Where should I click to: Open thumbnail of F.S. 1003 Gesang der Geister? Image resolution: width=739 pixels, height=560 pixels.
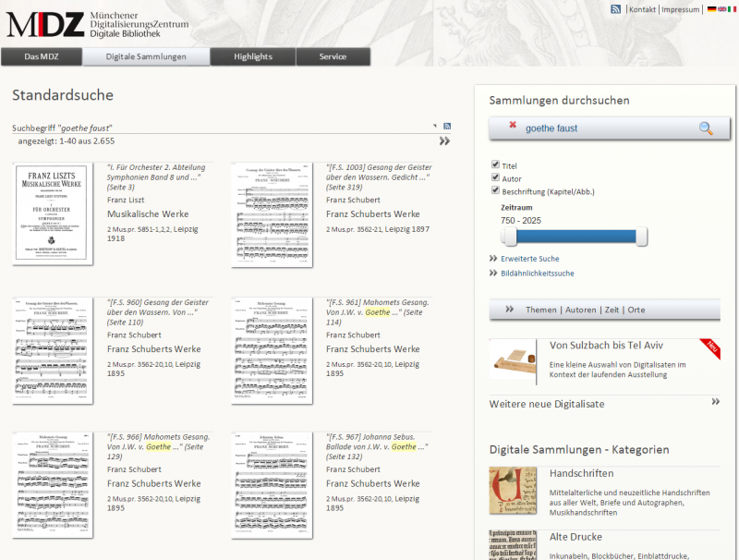point(272,214)
